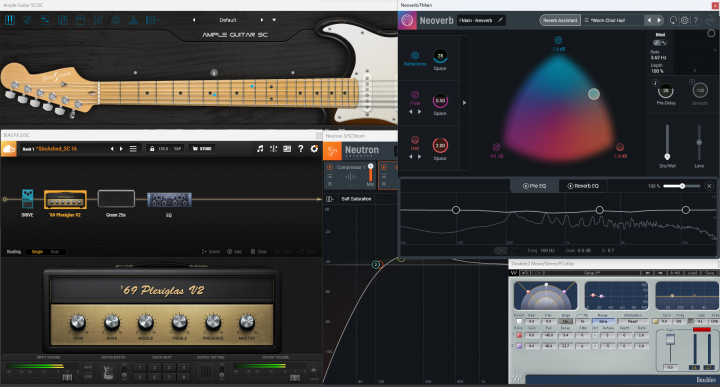Viewport: 720px width, 387px height.
Task: Open the Reverb Assistant in Neoverb
Action: (560, 20)
